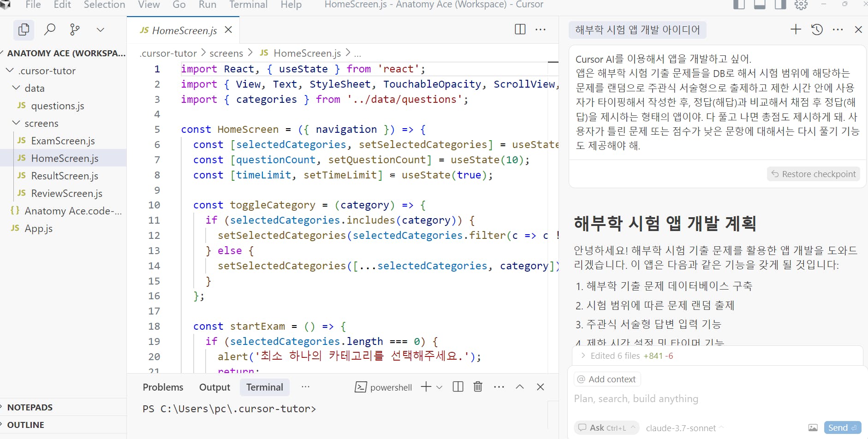This screenshot has width=868, height=439.
Task: Select the 해부학 시험 앱 개발 아이디어 chat tab
Action: point(637,30)
